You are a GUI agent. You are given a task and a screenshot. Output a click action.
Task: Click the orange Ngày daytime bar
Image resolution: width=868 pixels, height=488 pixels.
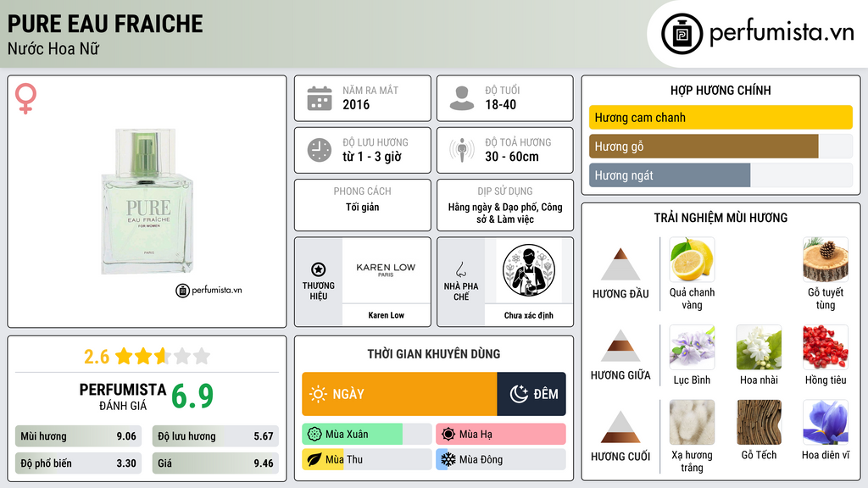click(399, 394)
